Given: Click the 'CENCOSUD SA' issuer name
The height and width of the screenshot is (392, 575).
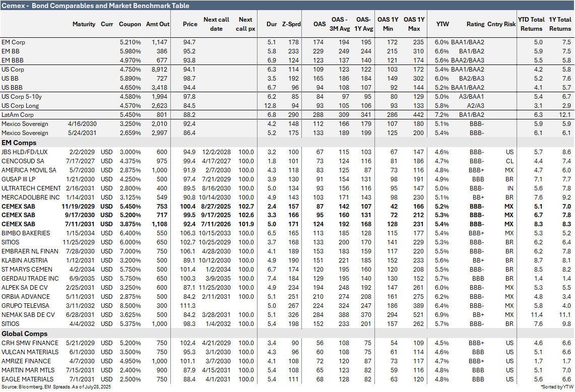Looking at the screenshot, I should click(x=23, y=161).
